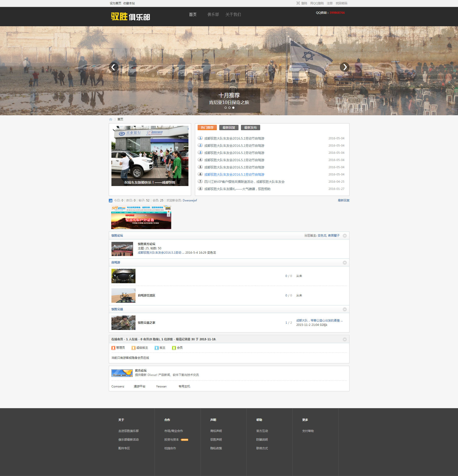Select the second carousel indicator dot

230,108
